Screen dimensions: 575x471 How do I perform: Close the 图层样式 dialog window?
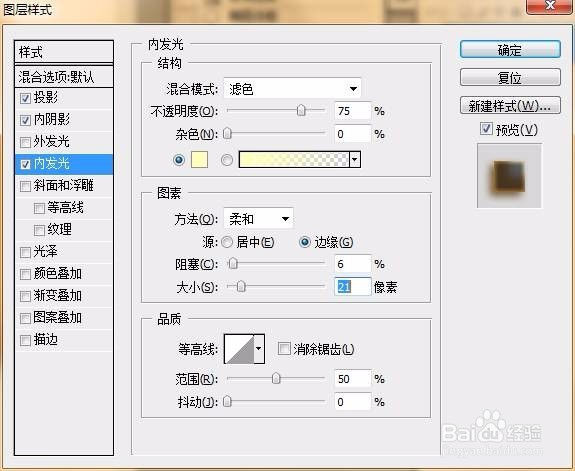549,6
